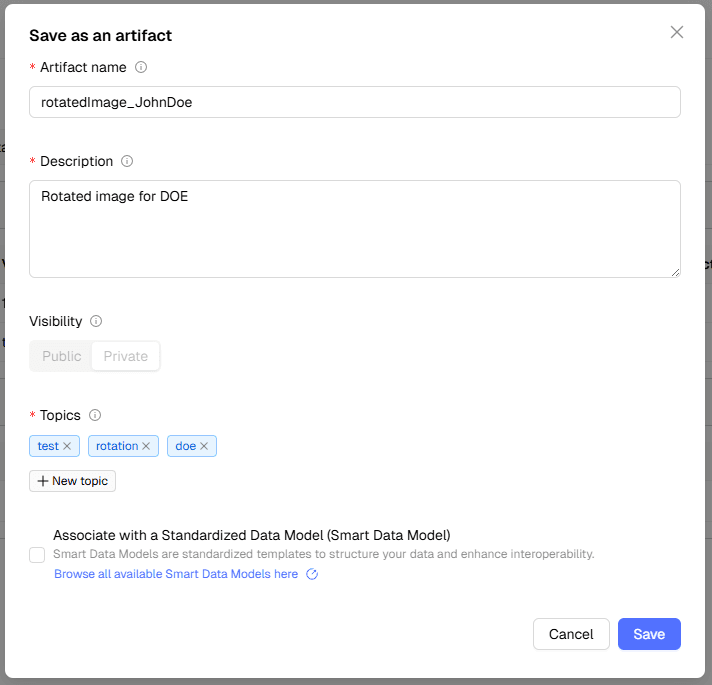Grab the Description textarea resize handle
The height and width of the screenshot is (685, 712).
[x=675, y=271]
